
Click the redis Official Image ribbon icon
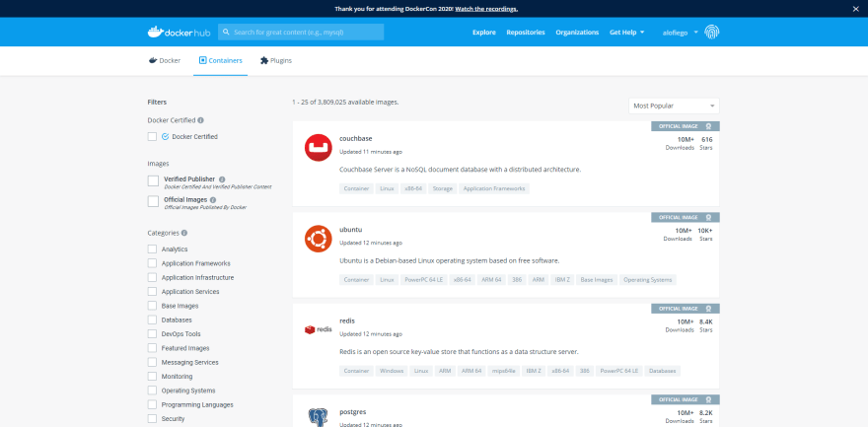(708, 309)
